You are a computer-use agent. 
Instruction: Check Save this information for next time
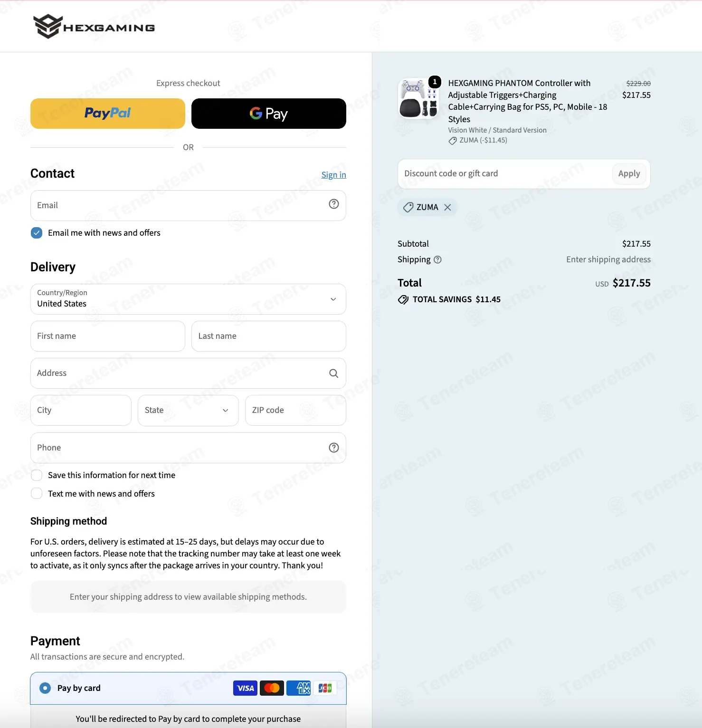click(37, 475)
